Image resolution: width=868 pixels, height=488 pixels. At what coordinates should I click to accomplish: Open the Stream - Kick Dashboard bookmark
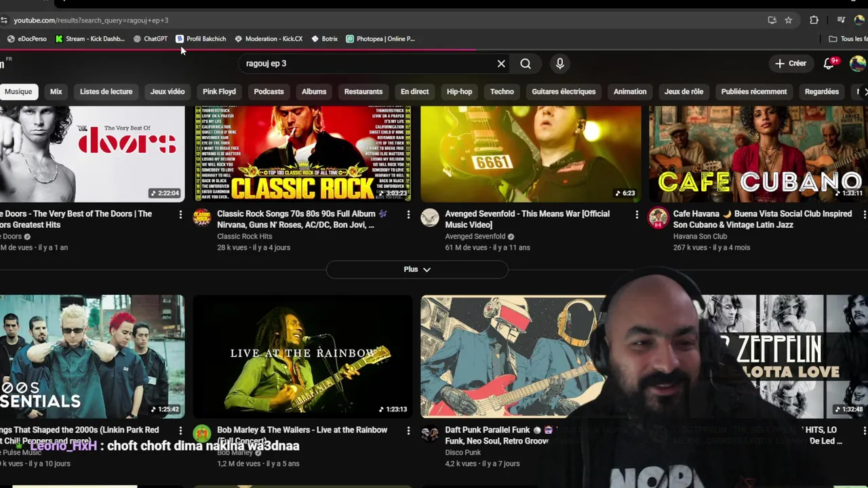pyautogui.click(x=90, y=39)
